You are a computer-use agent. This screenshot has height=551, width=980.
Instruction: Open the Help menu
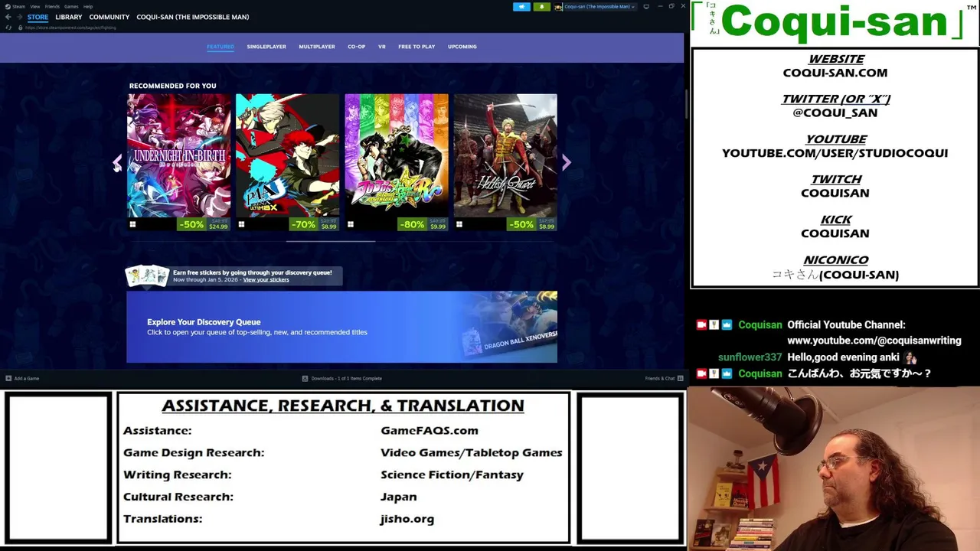pyautogui.click(x=88, y=7)
